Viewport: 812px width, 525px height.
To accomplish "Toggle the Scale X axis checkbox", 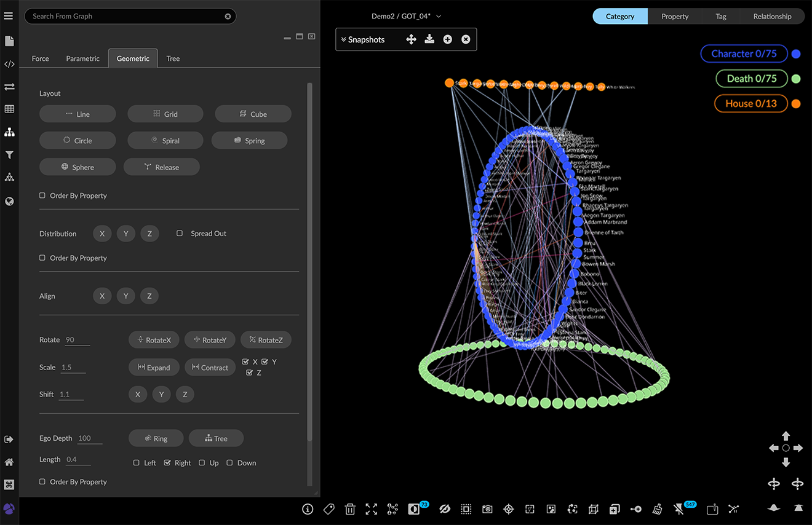I will 245,362.
